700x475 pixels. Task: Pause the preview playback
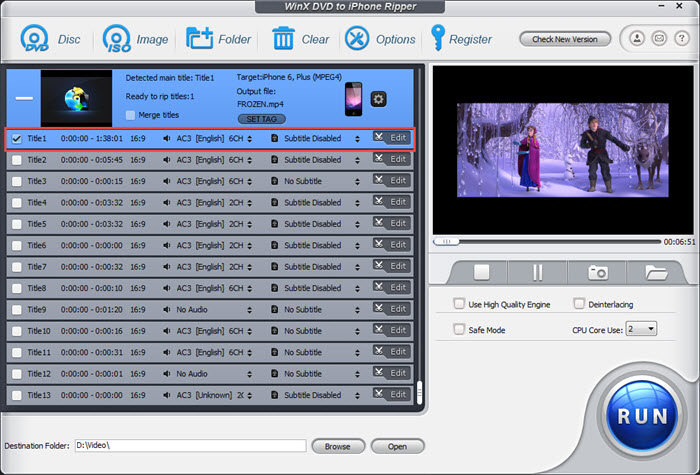pos(538,272)
